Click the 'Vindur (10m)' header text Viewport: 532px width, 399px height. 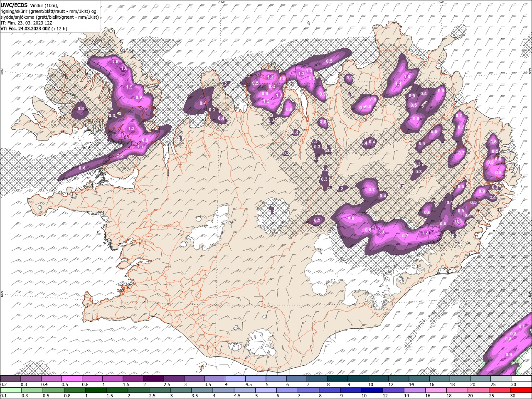44,5
